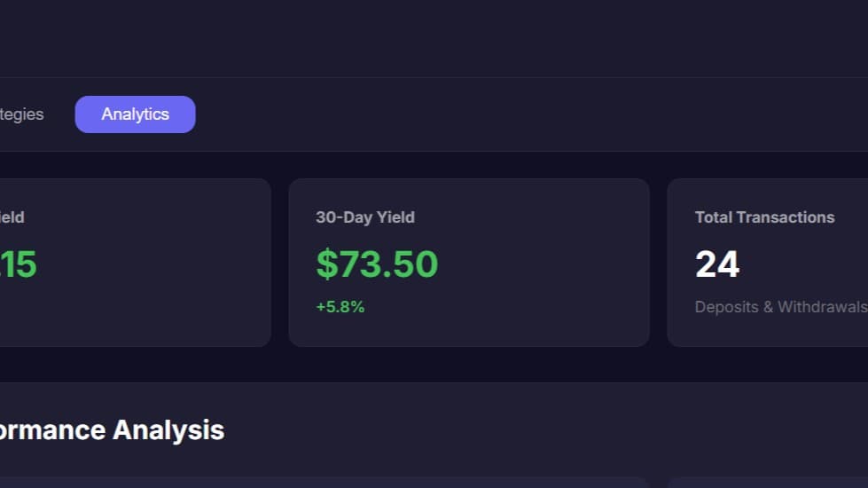Select the $73.50 yield amount

click(x=377, y=264)
